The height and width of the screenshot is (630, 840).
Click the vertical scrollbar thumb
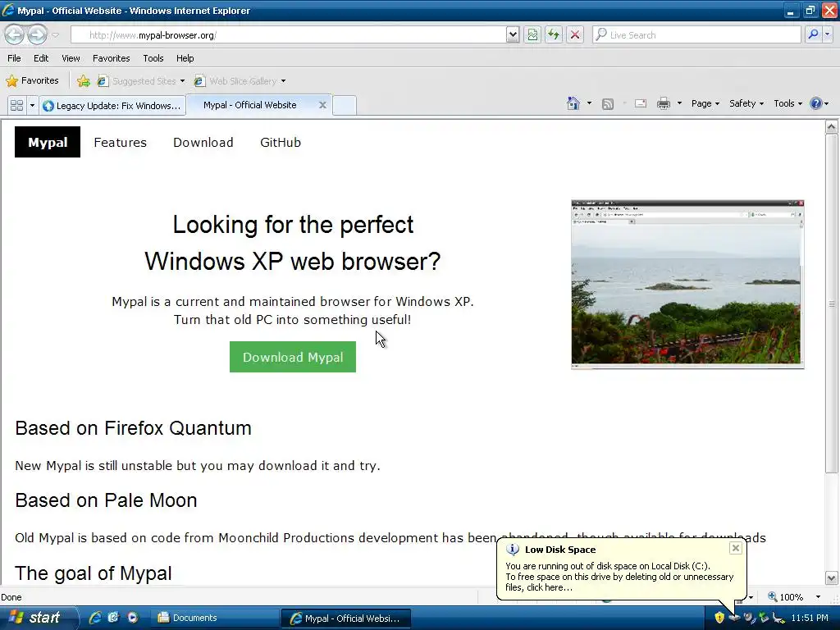pos(832,304)
